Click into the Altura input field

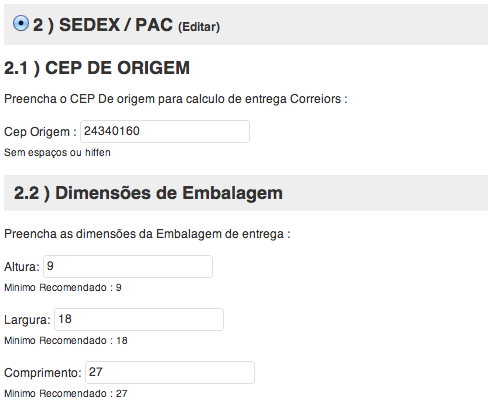pyautogui.click(x=128, y=266)
